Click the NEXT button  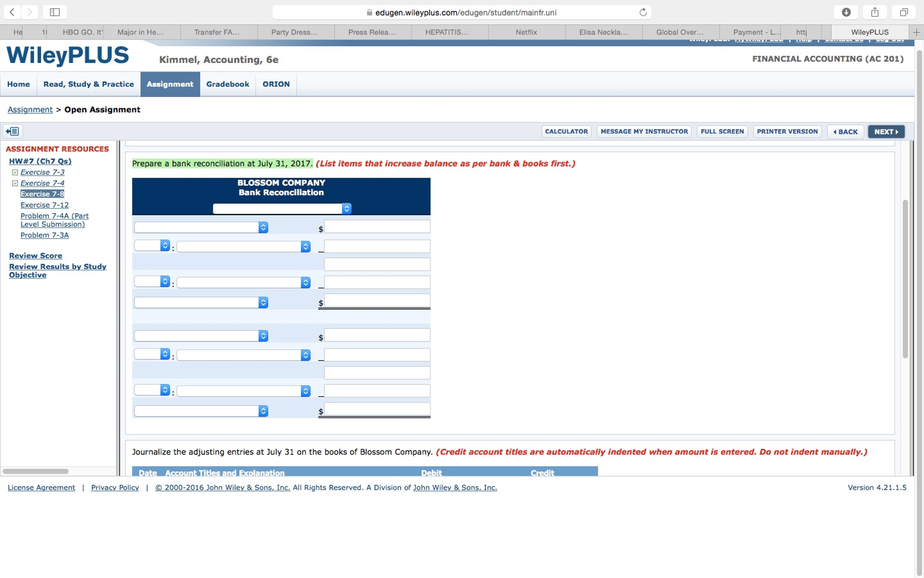click(x=886, y=132)
